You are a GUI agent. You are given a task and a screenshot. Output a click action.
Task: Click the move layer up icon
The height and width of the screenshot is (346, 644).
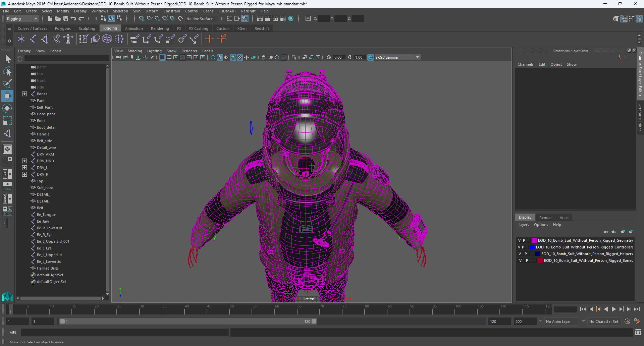pos(606,232)
